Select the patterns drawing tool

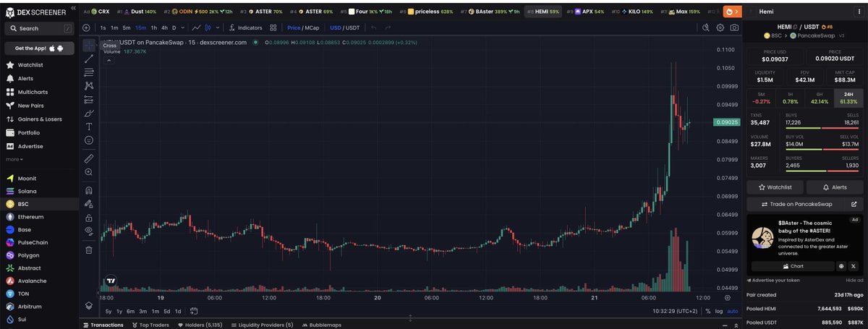(x=89, y=86)
